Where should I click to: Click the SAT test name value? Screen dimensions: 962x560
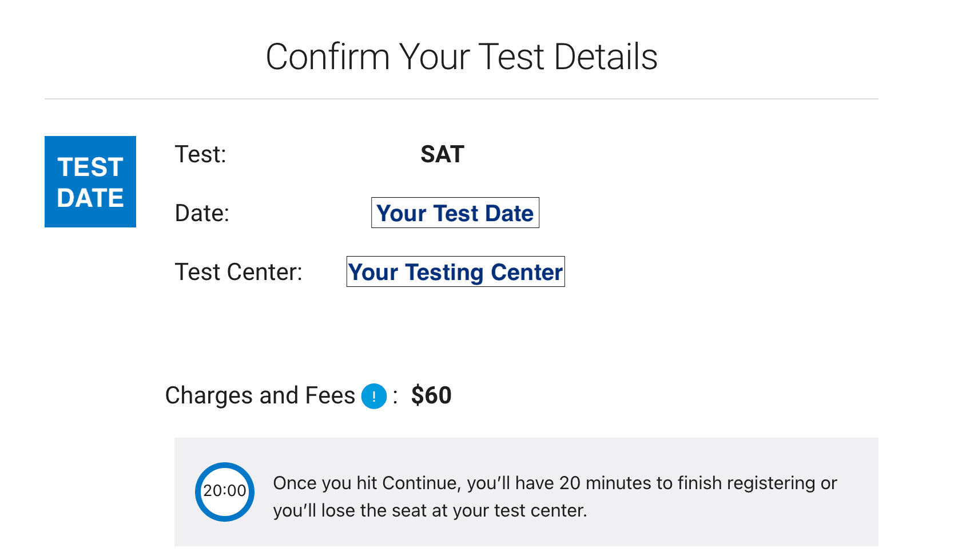point(442,154)
